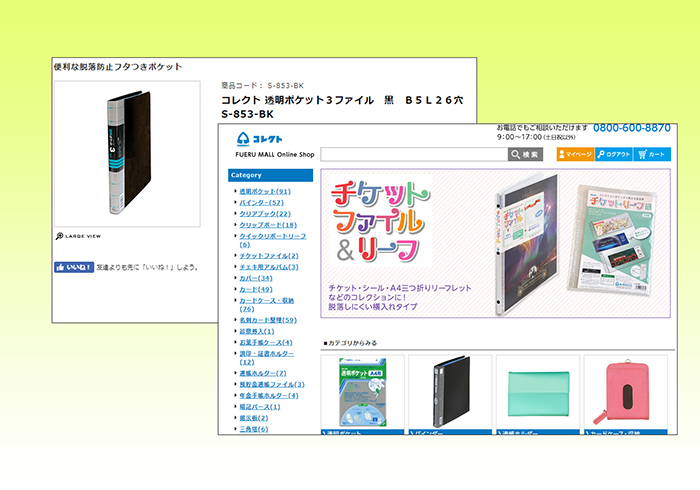Open the バインダー(57) category
Image resolution: width=700 pixels, height=490 pixels.
click(x=261, y=202)
